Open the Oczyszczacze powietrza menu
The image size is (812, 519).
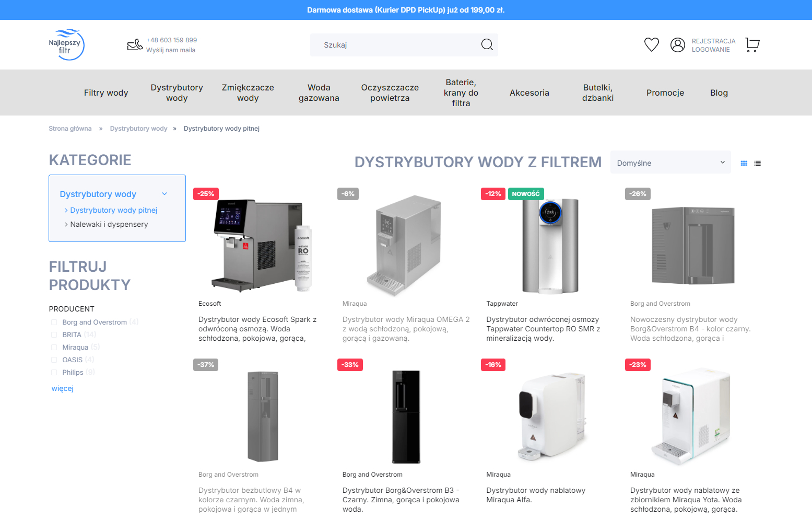click(390, 93)
